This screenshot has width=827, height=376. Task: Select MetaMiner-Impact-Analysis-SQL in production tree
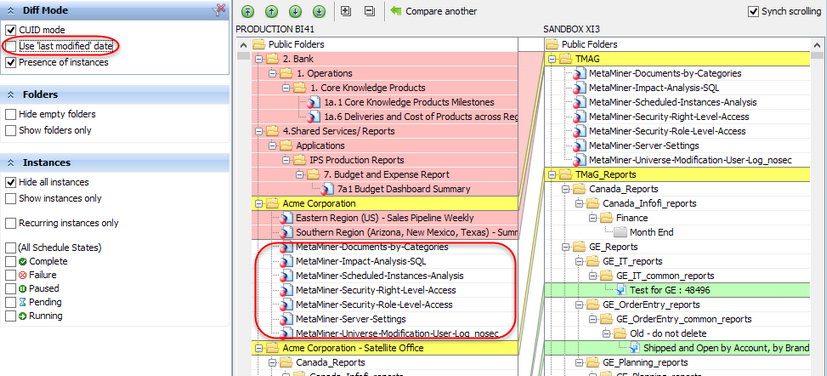coord(361,261)
